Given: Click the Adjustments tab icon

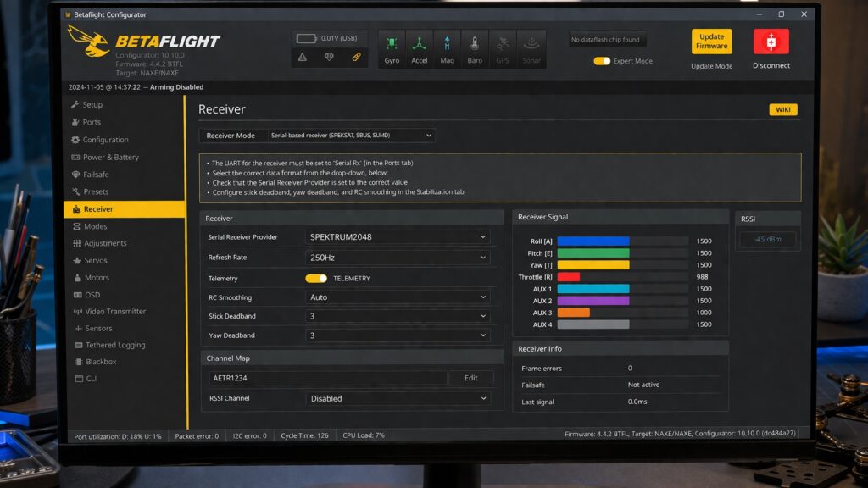Looking at the screenshot, I should tap(76, 243).
